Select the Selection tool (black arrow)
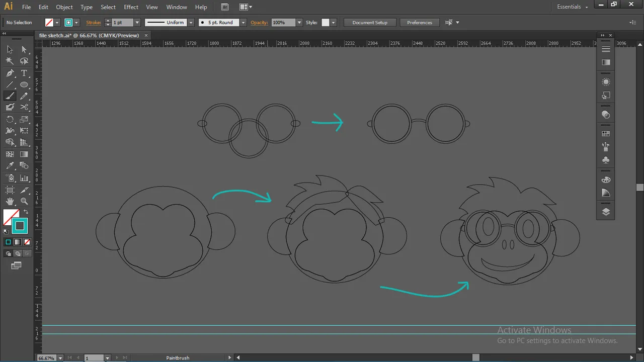Screen dimensions: 644x362 (10, 49)
